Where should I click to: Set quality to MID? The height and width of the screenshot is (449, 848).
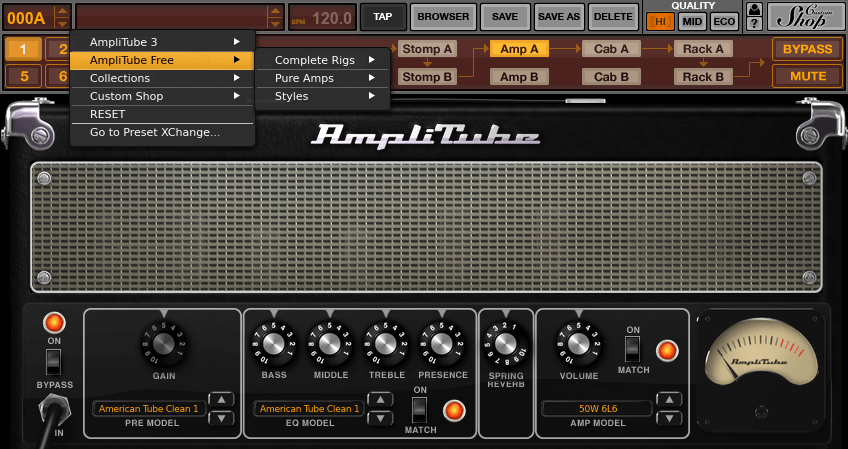point(692,22)
